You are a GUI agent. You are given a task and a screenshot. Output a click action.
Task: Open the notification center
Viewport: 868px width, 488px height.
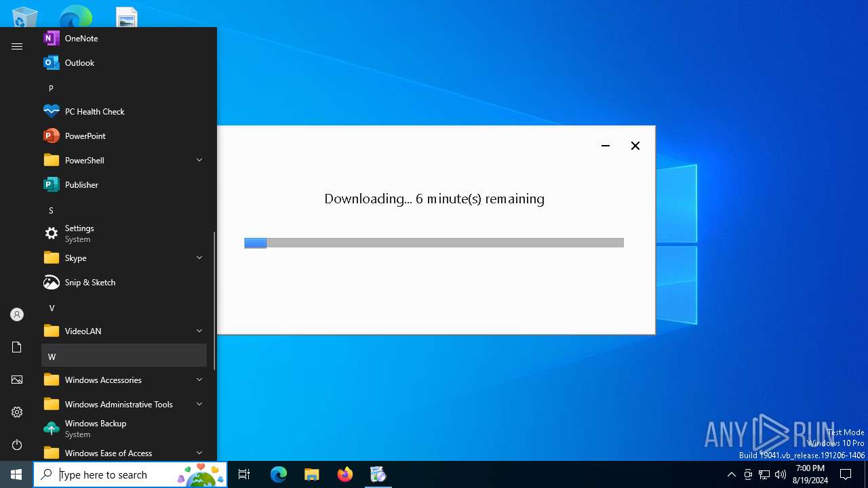pos(846,474)
